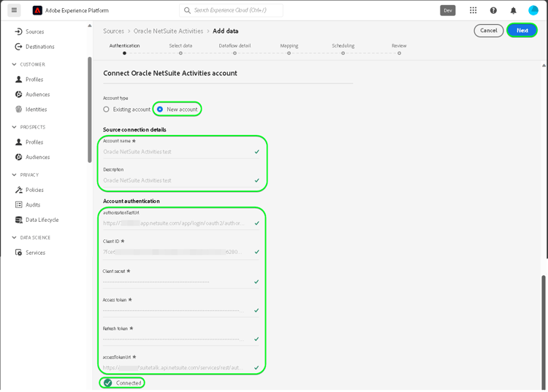
Task: Focus the Search Experience Cloud field
Action: pos(231,10)
